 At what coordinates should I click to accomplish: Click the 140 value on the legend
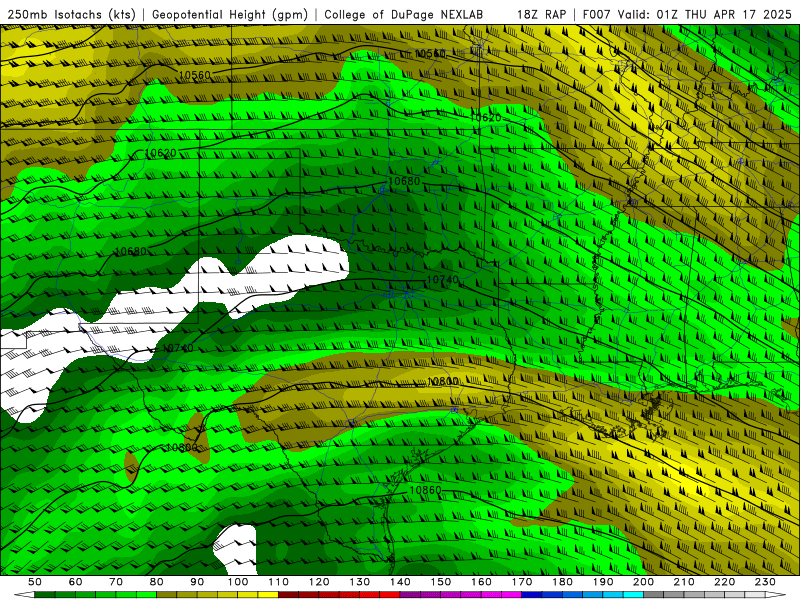pyautogui.click(x=400, y=582)
